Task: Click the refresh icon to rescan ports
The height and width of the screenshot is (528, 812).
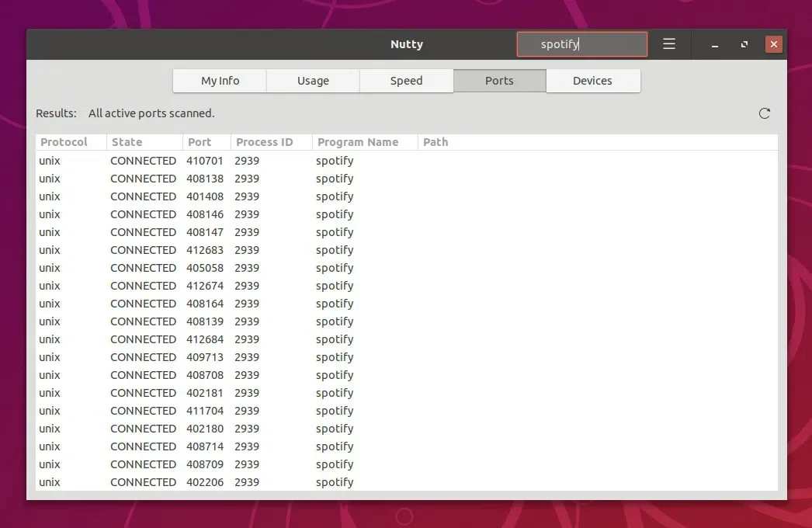Action: [x=764, y=113]
